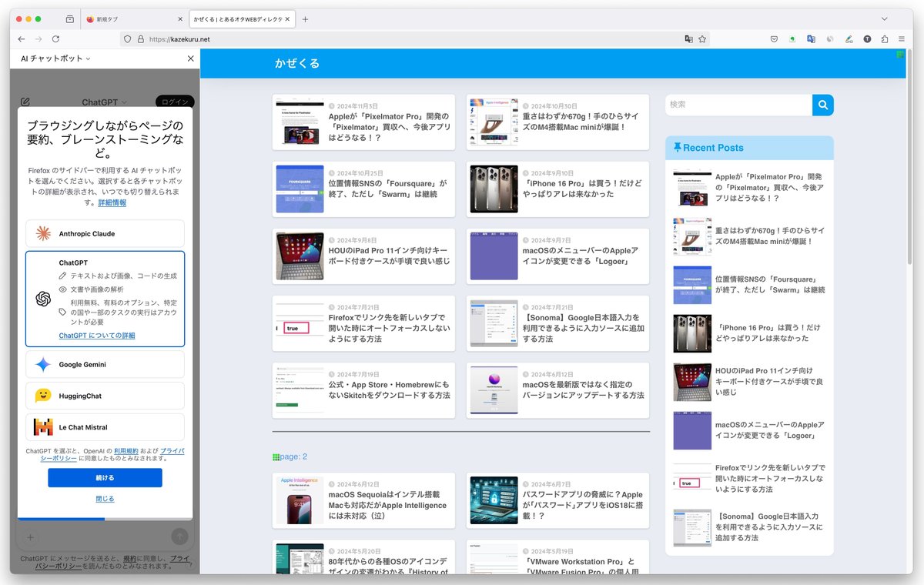Open the Logoer macOS menu bar article
The width and height of the screenshot is (924, 585).
point(557,256)
